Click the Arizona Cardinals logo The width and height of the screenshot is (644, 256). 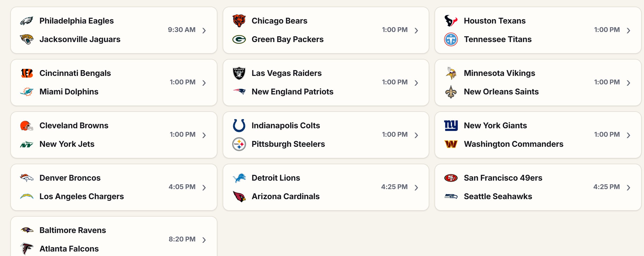click(x=239, y=196)
